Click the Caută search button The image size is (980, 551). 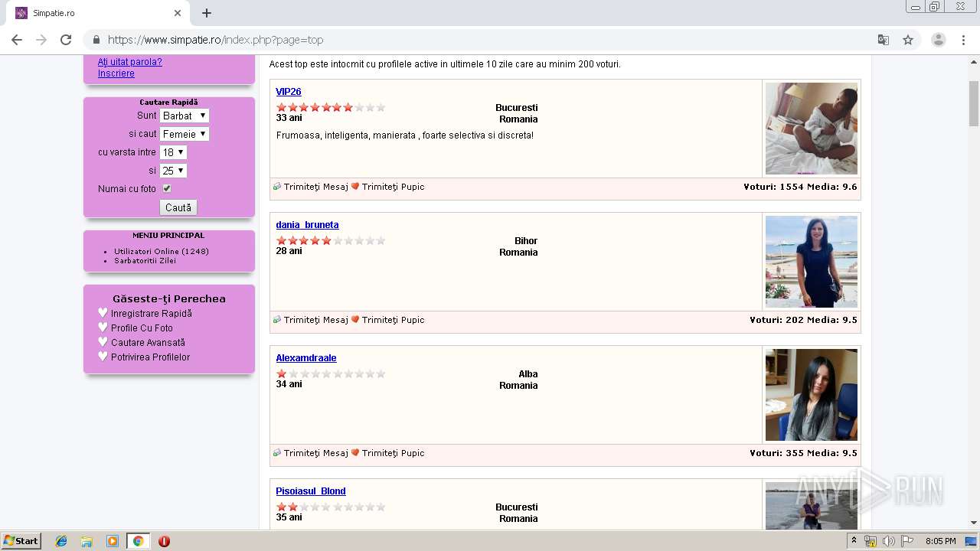178,207
